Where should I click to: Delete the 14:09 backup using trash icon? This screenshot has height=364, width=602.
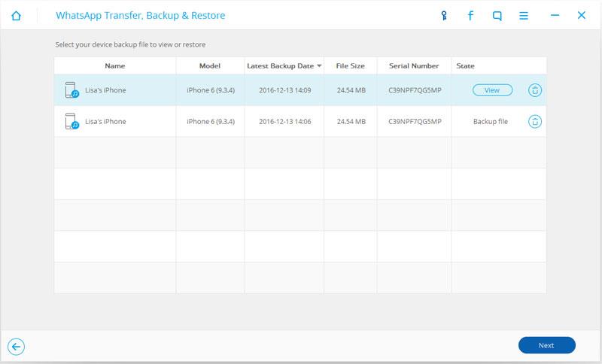pos(535,90)
